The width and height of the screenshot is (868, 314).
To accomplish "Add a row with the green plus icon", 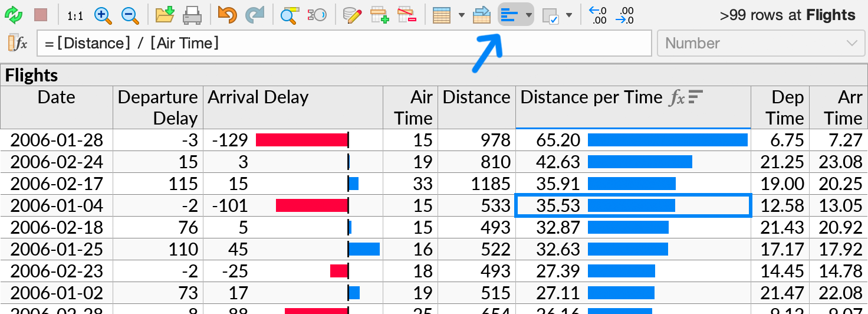I will (379, 15).
